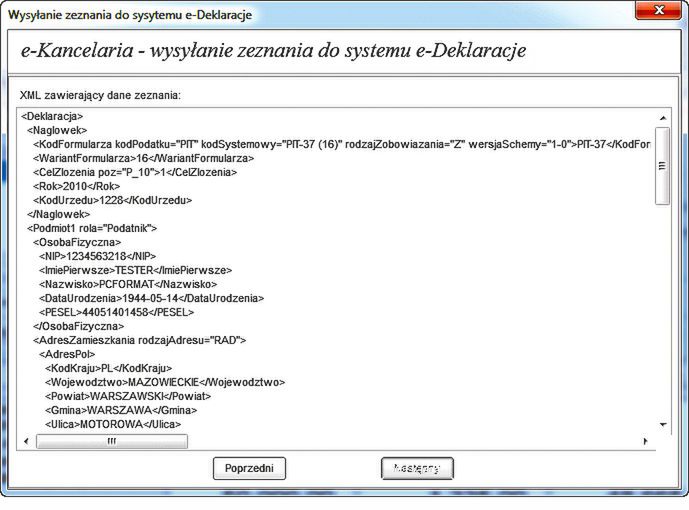The height and width of the screenshot is (510, 689).
Task: Click the <Rok>2010</Rok> line
Action: (76, 186)
